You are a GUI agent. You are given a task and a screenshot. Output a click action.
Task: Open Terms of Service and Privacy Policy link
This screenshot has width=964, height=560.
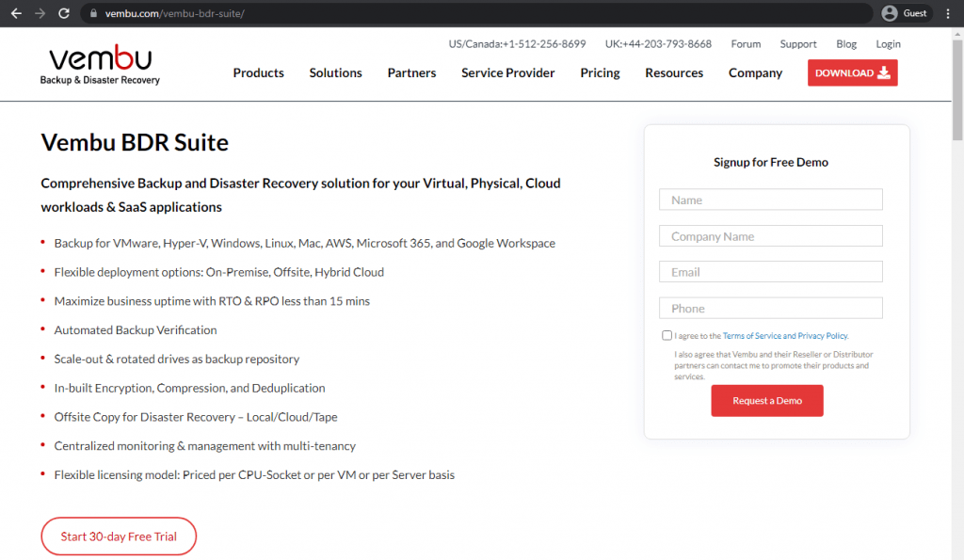point(785,336)
